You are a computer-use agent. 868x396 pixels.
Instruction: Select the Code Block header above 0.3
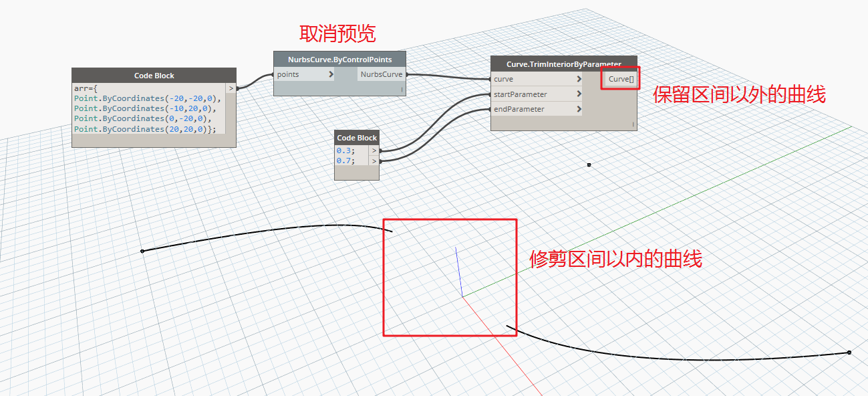click(357, 138)
